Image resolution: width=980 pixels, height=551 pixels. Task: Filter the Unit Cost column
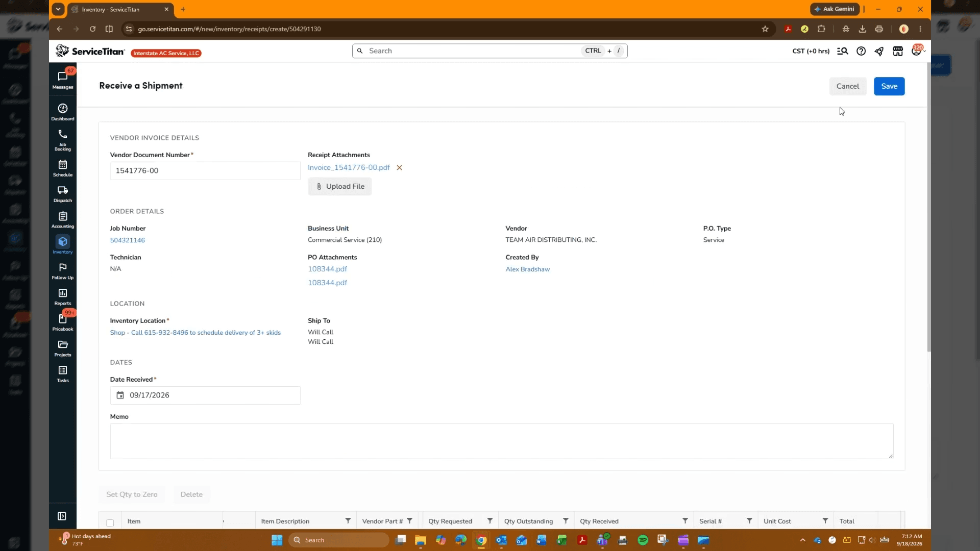click(825, 521)
